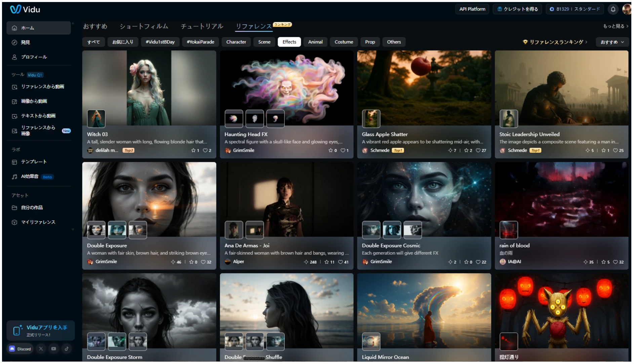Screen dimensions: 634x364
Task: Switch to the ショートフィルム tab
Action: [144, 26]
